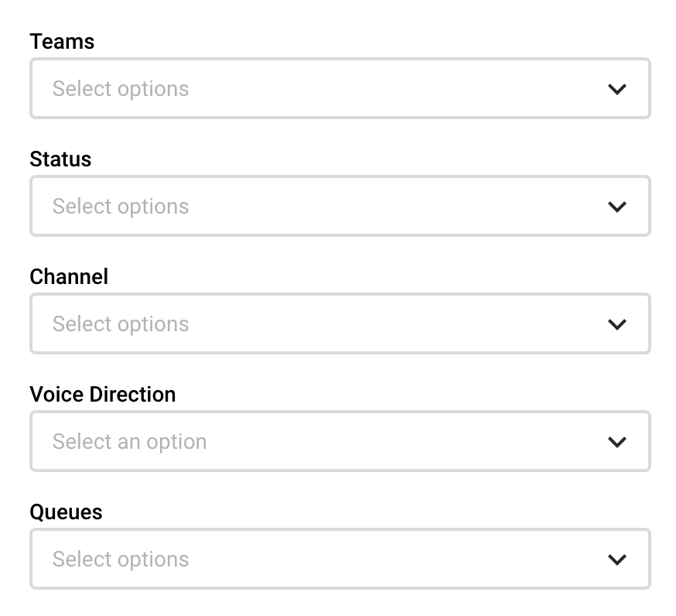676x616 pixels.
Task: Open the Teams selection dropdown
Action: click(x=340, y=88)
